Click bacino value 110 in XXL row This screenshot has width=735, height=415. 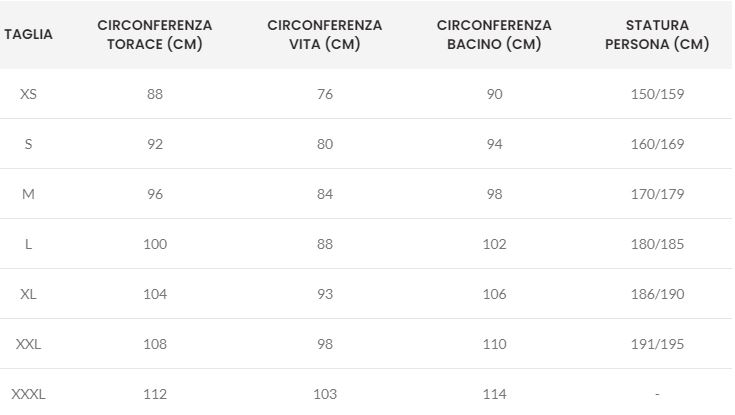495,344
